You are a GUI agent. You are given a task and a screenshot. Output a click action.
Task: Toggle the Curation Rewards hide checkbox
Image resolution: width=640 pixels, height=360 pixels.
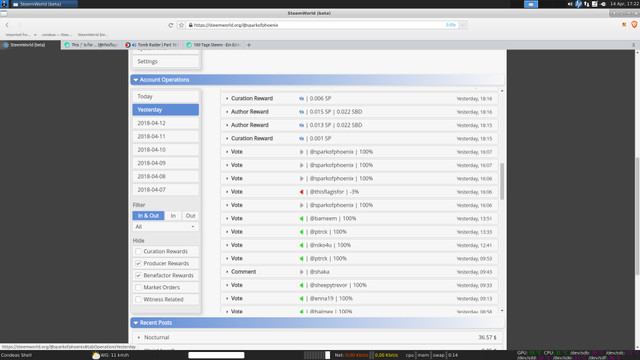click(138, 251)
